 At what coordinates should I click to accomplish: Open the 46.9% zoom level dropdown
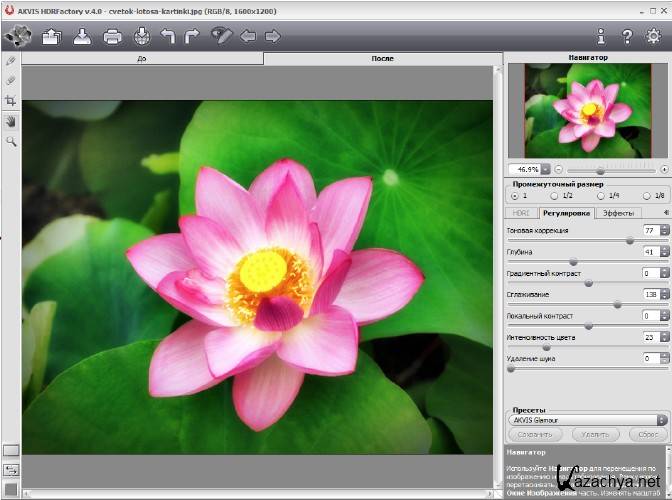pyautogui.click(x=545, y=169)
